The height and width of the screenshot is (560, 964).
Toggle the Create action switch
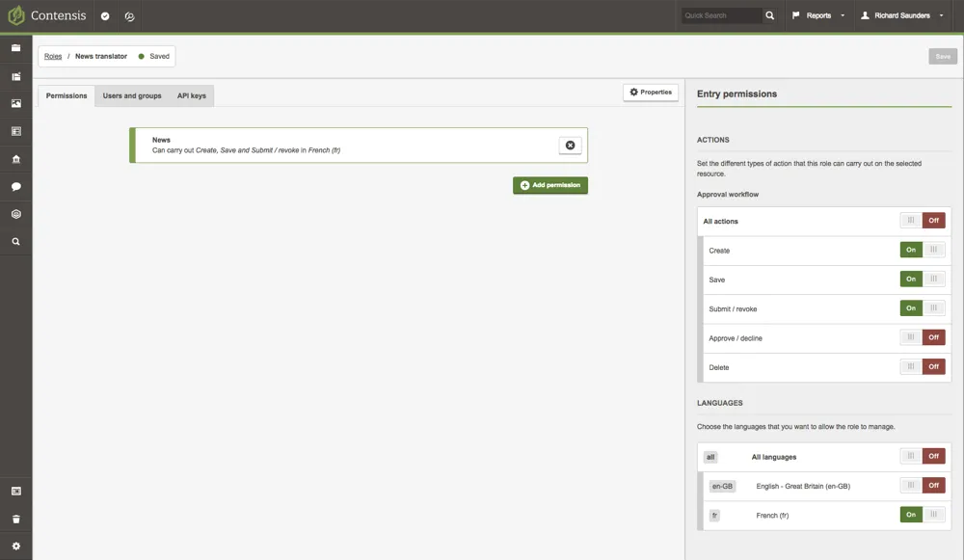(x=923, y=250)
